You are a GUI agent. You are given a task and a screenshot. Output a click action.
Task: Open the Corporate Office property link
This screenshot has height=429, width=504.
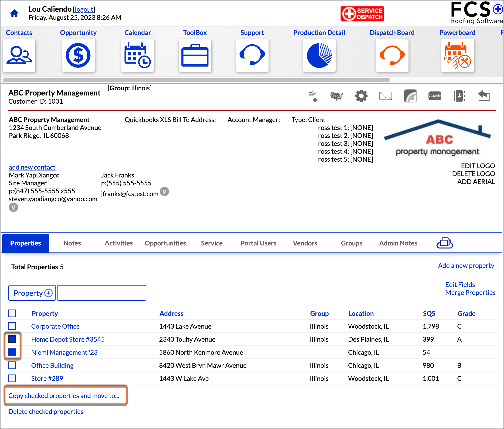click(x=55, y=326)
